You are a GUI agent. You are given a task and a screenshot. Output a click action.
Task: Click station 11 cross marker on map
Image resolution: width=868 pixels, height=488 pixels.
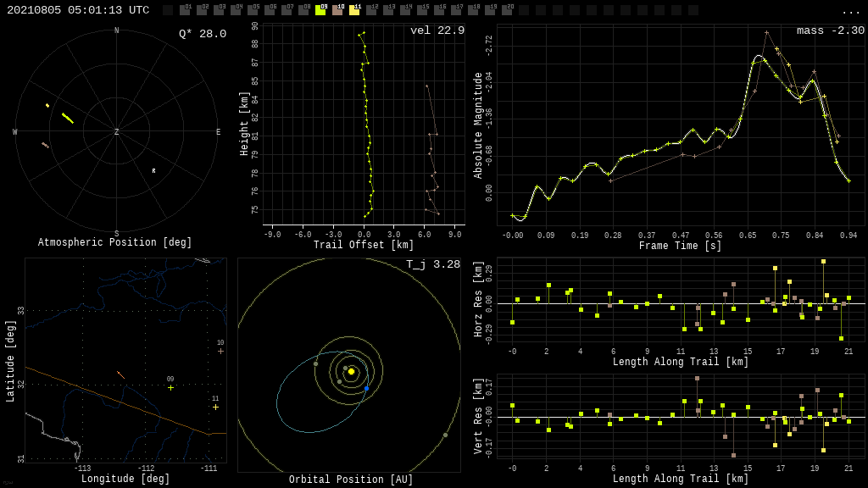[215, 407]
